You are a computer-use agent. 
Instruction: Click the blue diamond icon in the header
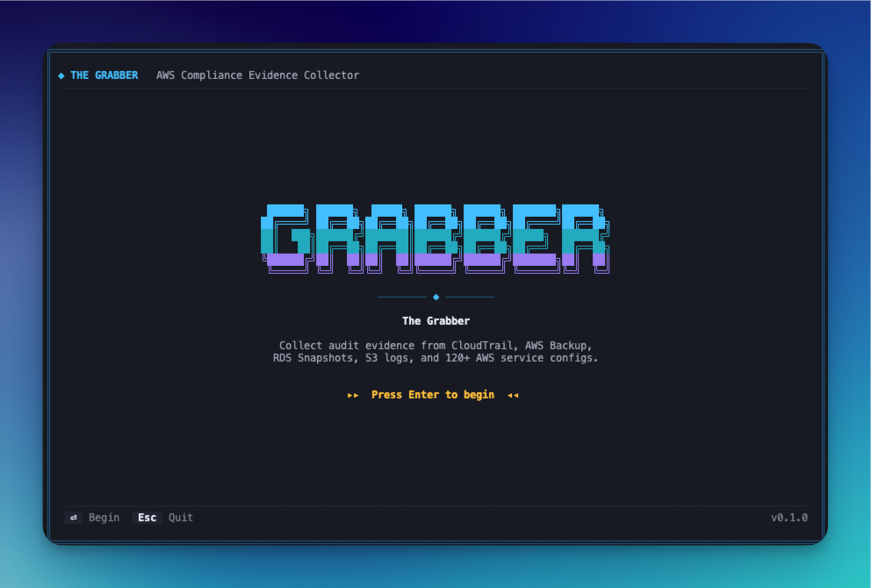60,75
